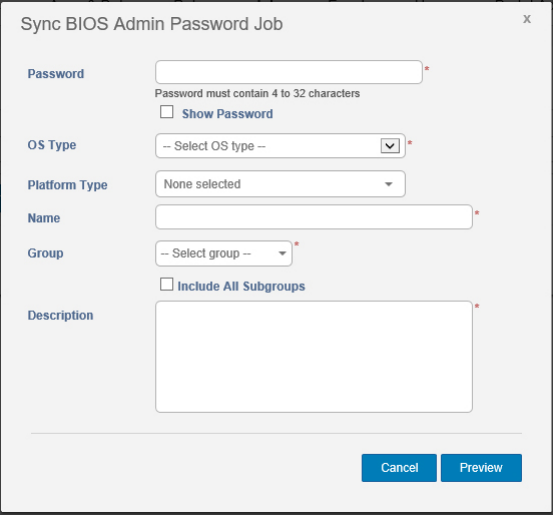The image size is (553, 515).
Task: Expand the Select group dropdown
Action: (224, 253)
